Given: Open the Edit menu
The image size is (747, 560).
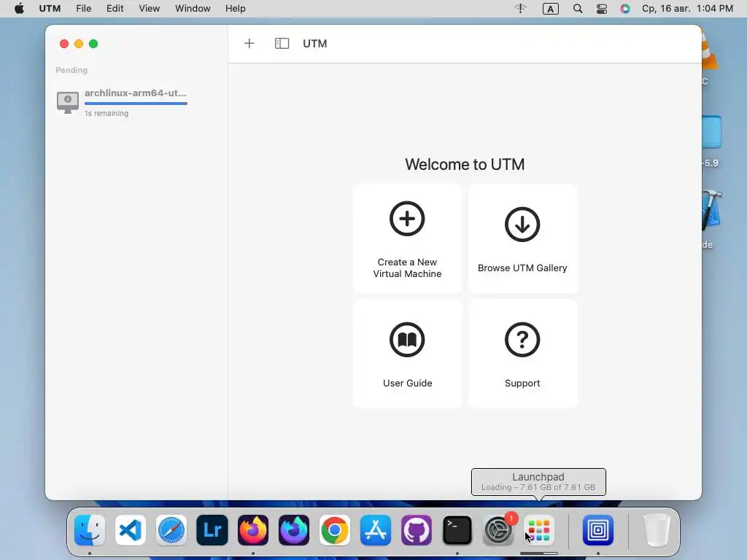Looking at the screenshot, I should (x=115, y=9).
